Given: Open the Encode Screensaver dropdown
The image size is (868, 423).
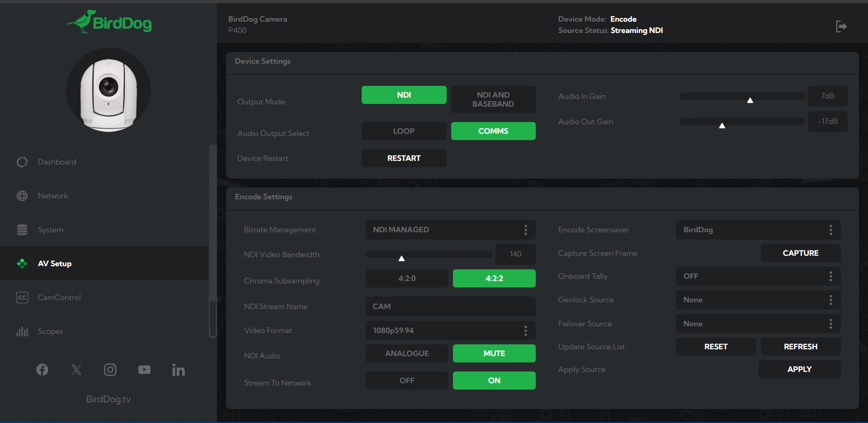Looking at the screenshot, I should [758, 230].
